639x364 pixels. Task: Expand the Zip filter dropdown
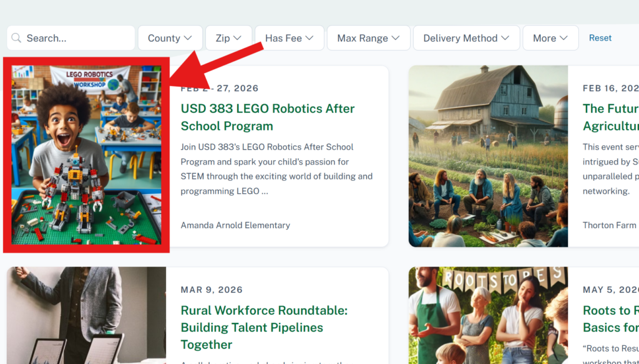click(228, 38)
